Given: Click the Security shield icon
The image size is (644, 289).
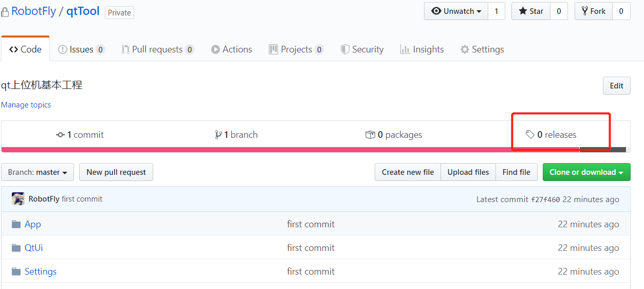Looking at the screenshot, I should point(345,49).
